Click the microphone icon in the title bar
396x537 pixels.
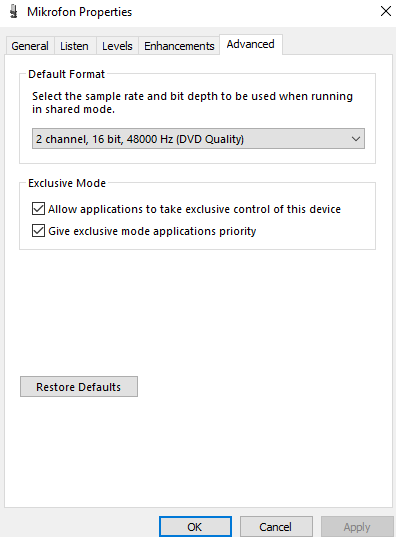(14, 12)
